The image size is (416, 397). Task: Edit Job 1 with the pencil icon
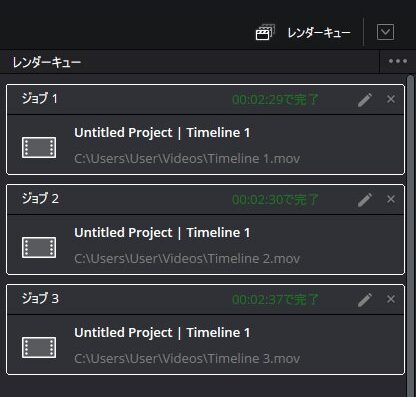click(x=365, y=100)
